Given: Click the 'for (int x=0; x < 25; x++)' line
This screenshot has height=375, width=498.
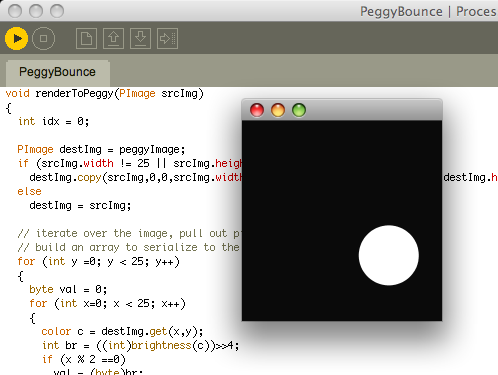Looking at the screenshot, I should (x=107, y=304).
